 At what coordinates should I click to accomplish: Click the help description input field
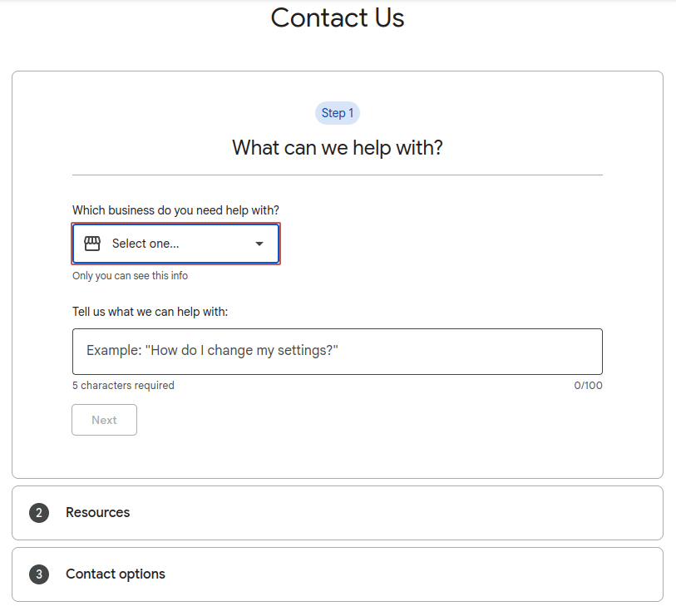[337, 351]
